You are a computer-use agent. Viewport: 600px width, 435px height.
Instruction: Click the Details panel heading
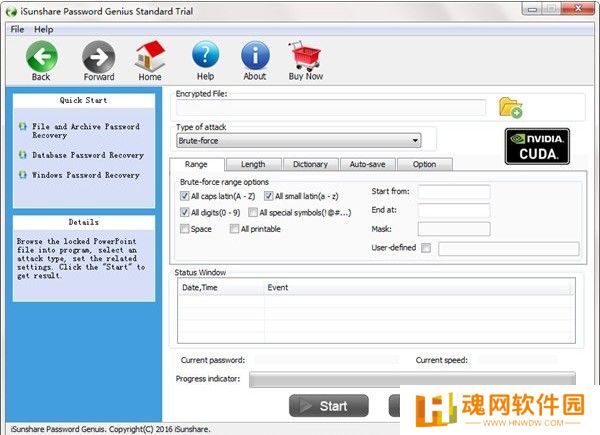coord(84,222)
